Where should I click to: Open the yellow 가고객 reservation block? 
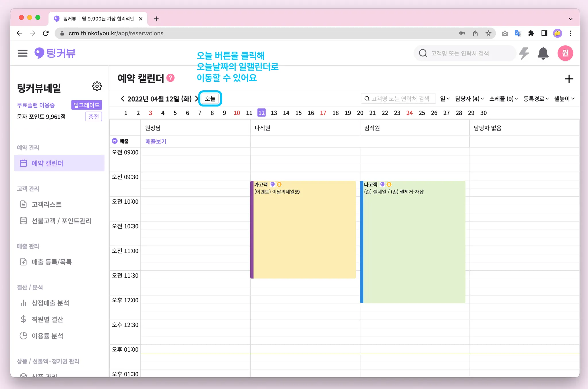coord(303,229)
